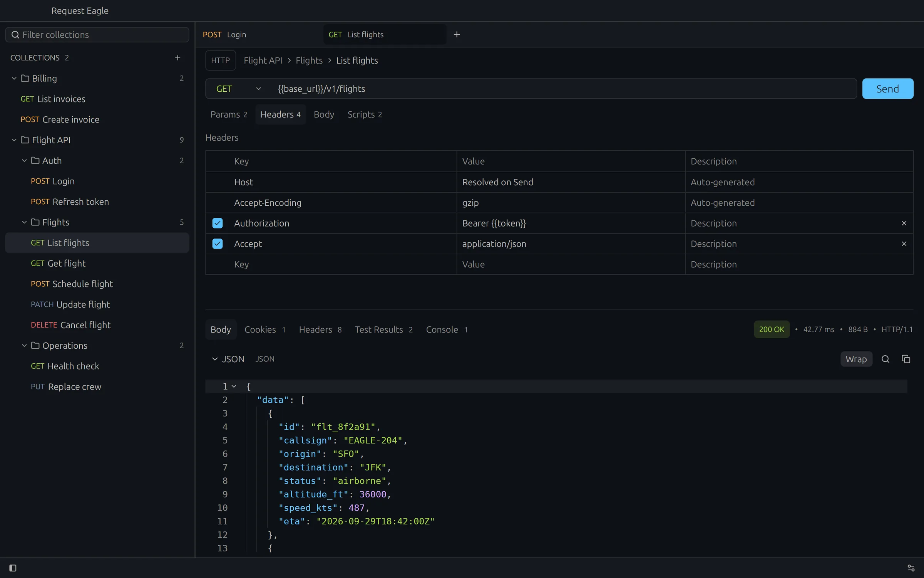Collapse the Flight API collection
The height and width of the screenshot is (578, 924).
[14, 140]
